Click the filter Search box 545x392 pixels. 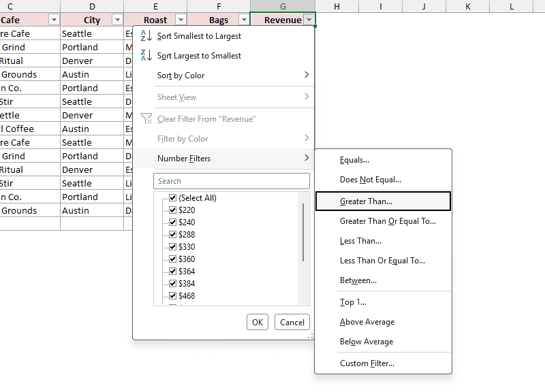(232, 181)
